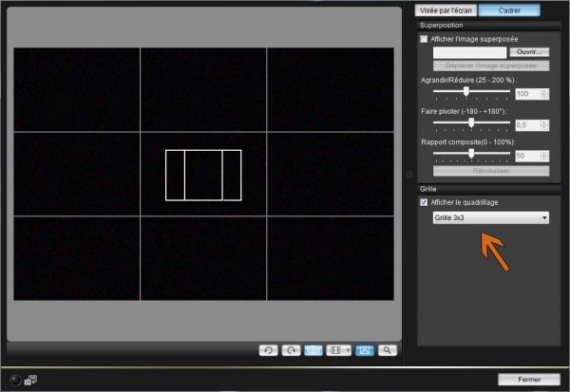Enable Afficher l'image superposée checkbox
Viewport: 570px width, 392px height.
(424, 39)
